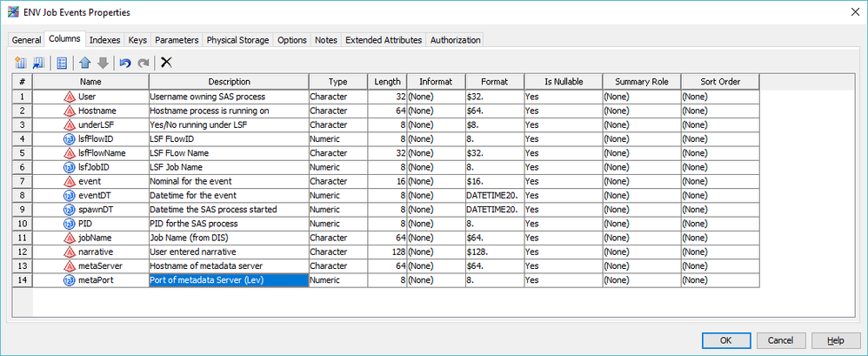Click the OK button

click(725, 340)
